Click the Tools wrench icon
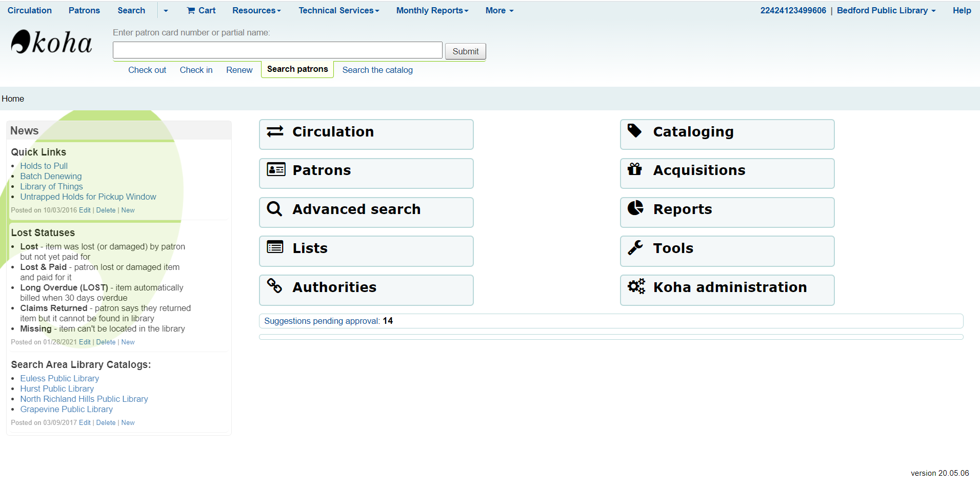Screen dimensions: 980x485 (x=635, y=247)
